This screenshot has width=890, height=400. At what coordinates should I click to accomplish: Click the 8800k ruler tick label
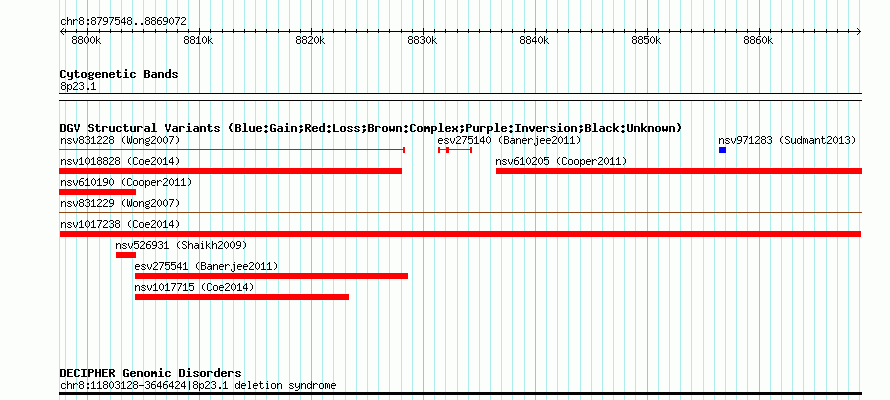click(87, 41)
